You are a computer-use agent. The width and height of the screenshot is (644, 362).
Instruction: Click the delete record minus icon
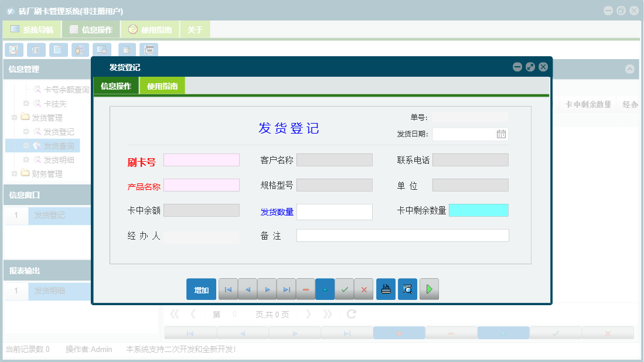tap(305, 289)
